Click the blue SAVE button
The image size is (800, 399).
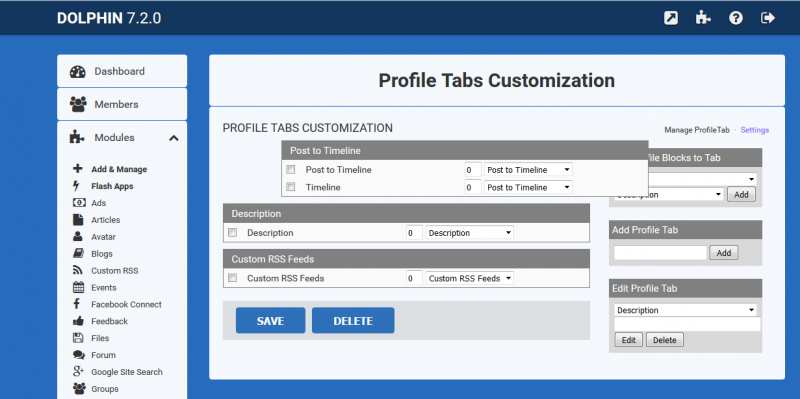pos(270,320)
